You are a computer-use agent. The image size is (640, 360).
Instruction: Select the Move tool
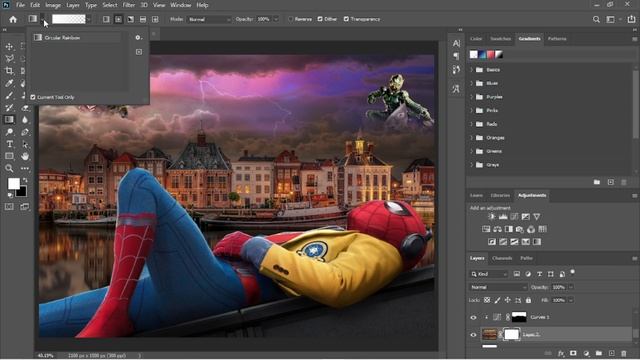[9, 46]
